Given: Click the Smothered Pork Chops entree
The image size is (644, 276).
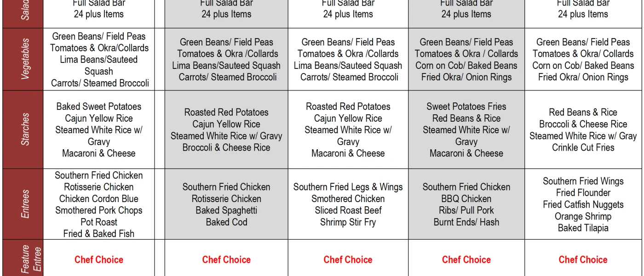Looking at the screenshot, I should (99, 210).
